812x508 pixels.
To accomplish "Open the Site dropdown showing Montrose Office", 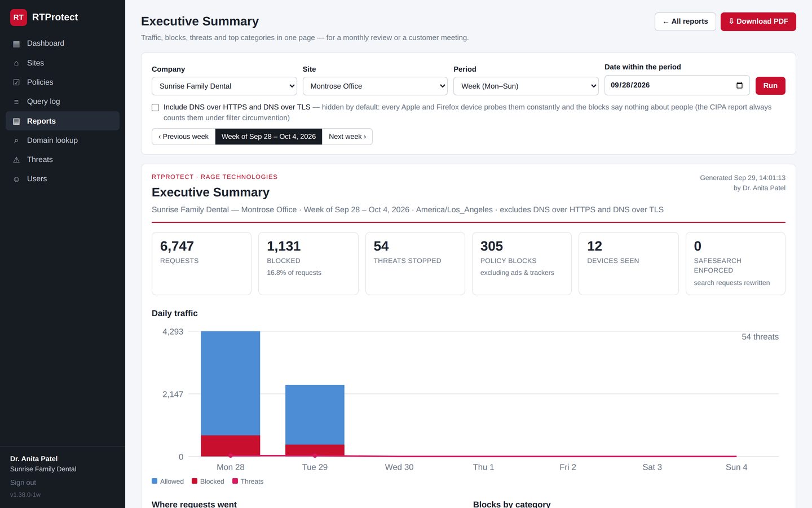I will click(x=375, y=86).
